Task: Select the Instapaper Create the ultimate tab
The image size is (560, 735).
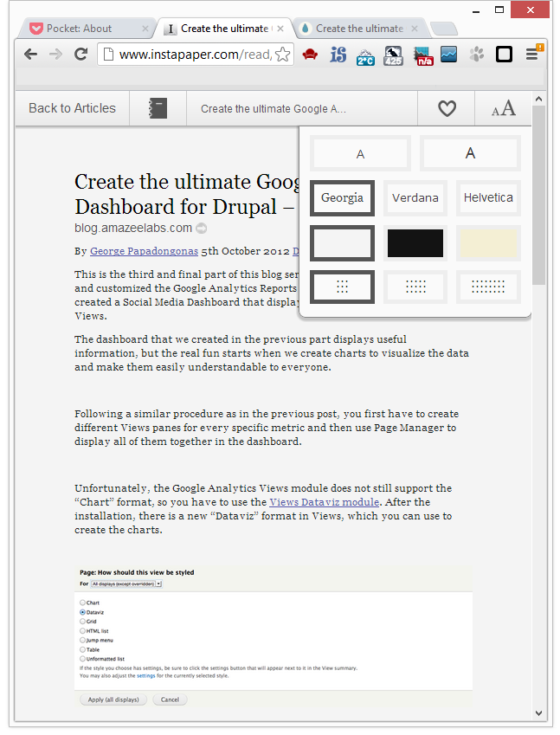Action: [x=224, y=29]
